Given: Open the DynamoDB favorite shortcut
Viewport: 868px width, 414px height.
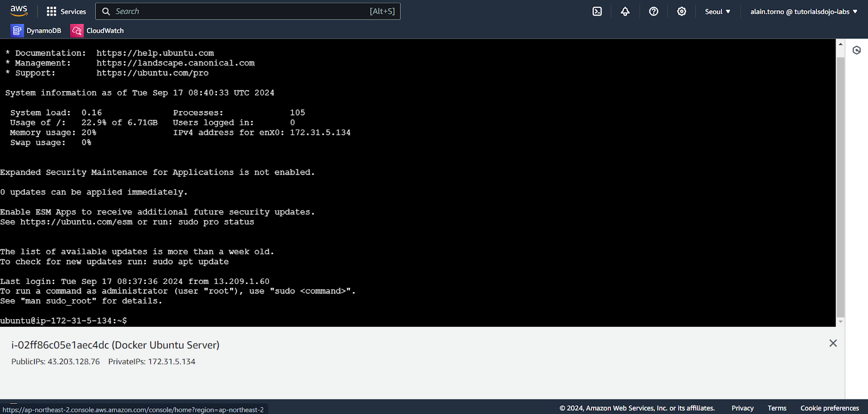Looking at the screenshot, I should [36, 31].
